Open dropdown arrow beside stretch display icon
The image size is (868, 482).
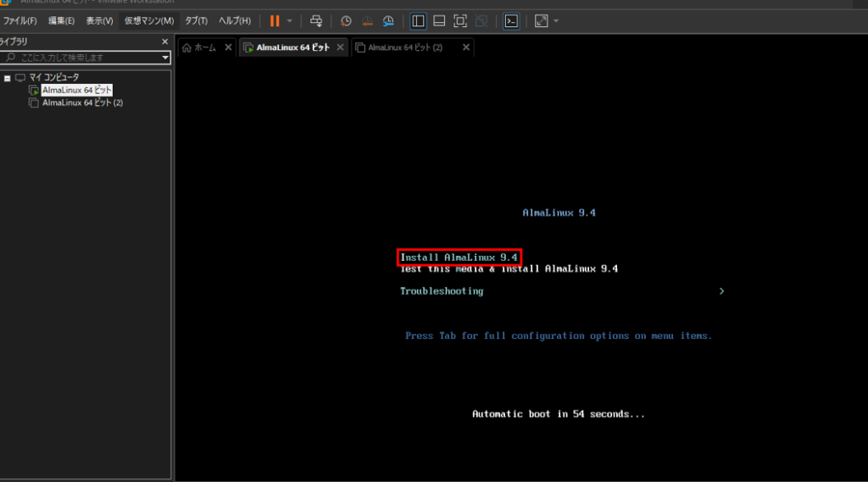pyautogui.click(x=556, y=20)
